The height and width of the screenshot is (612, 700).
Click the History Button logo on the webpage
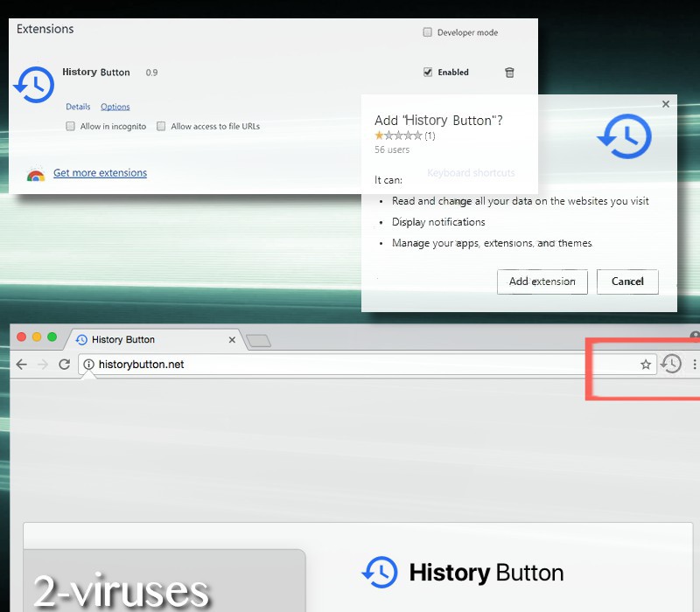tap(380, 573)
